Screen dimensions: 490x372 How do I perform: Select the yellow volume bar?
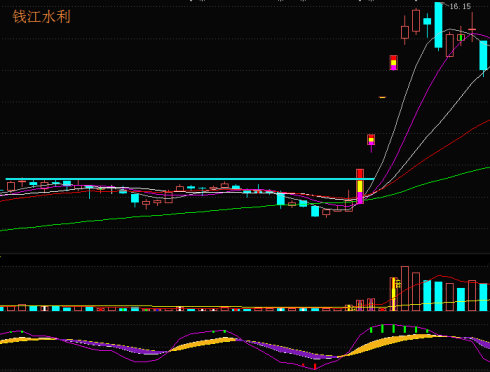[x=394, y=294]
